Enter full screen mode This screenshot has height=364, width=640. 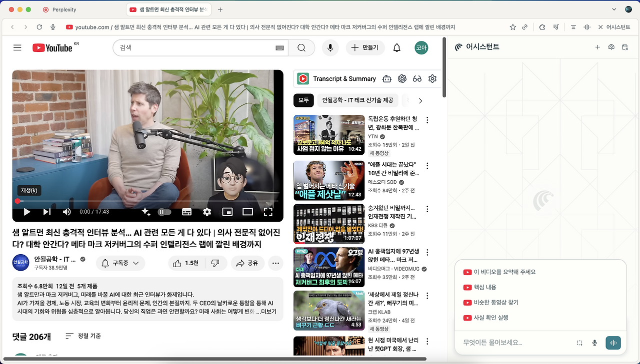tap(268, 212)
